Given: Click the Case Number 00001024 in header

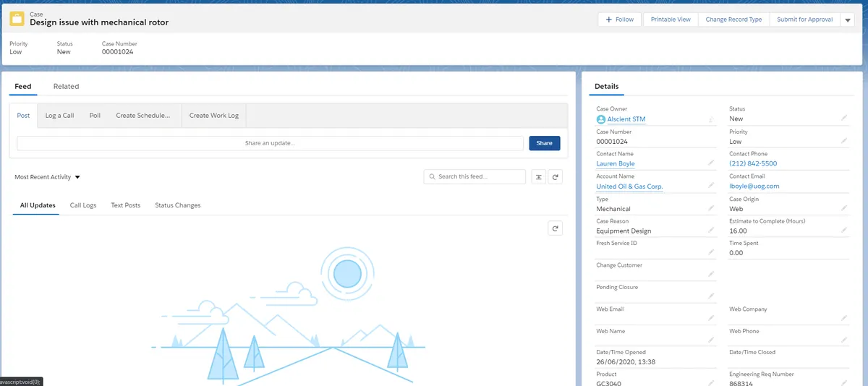Looking at the screenshot, I should point(117,52).
